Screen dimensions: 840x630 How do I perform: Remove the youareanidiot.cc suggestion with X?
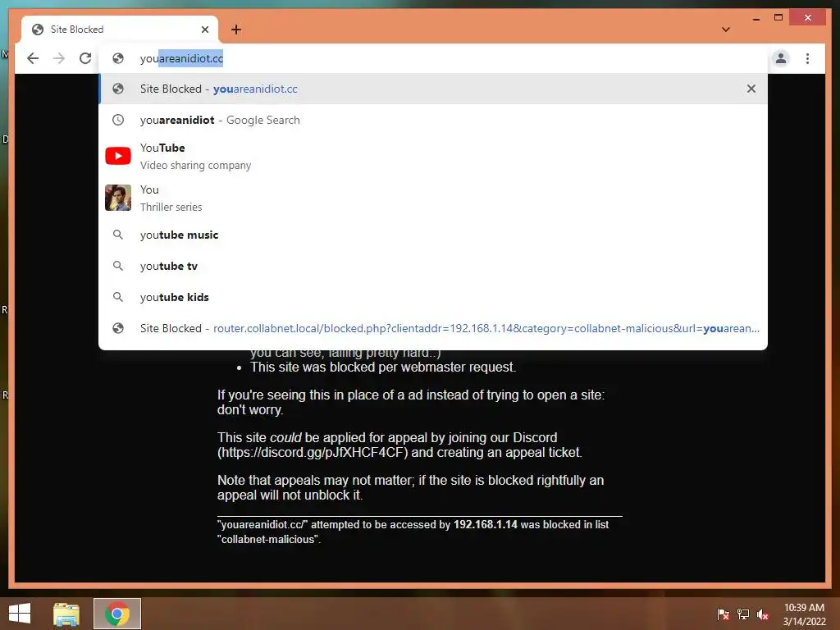point(751,89)
